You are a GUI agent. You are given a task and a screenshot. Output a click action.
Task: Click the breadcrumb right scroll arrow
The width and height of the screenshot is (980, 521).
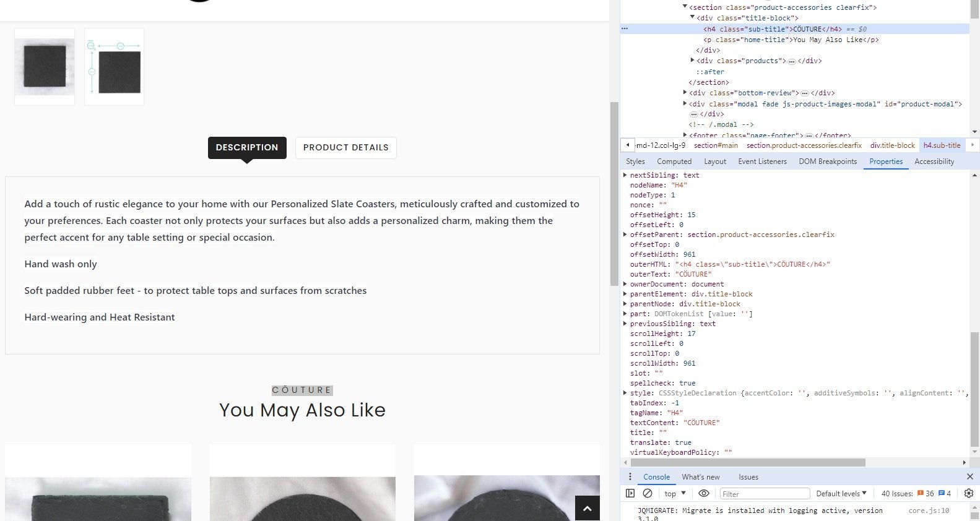click(973, 145)
